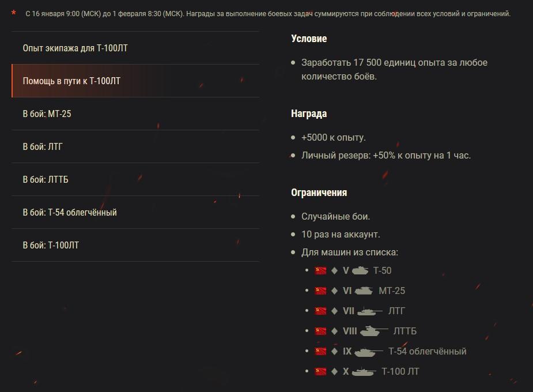The image size is (533, 392).
Task: Click the T-50 tier V tank icon
Action: [360, 270]
